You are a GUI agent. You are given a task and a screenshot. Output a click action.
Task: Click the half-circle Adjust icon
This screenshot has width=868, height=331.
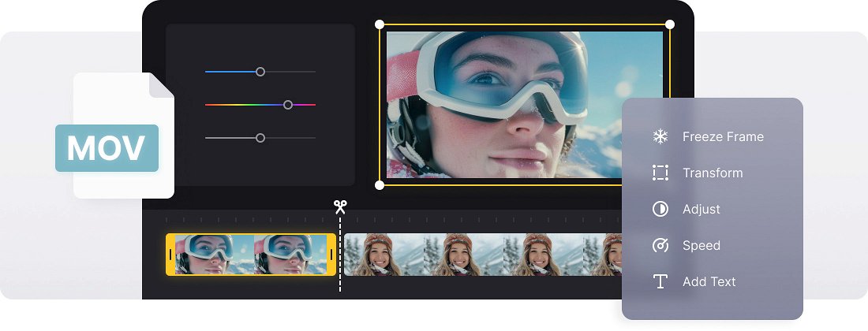(x=660, y=209)
